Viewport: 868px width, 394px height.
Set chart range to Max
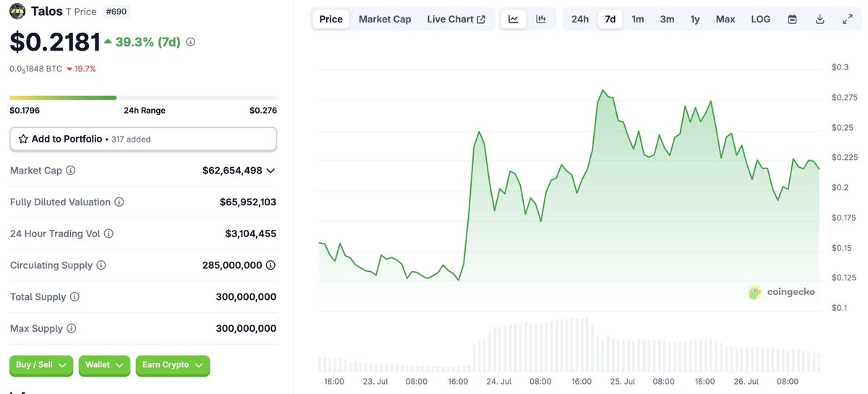pos(726,20)
